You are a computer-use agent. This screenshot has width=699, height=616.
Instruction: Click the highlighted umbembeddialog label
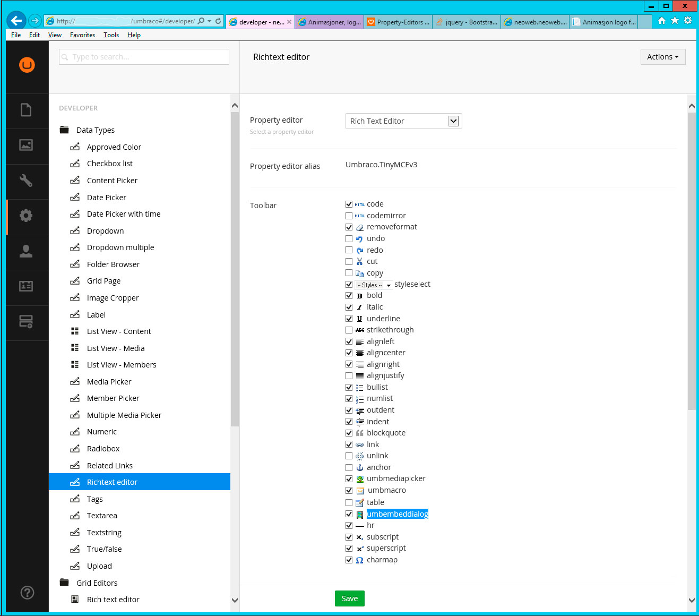[x=397, y=514]
